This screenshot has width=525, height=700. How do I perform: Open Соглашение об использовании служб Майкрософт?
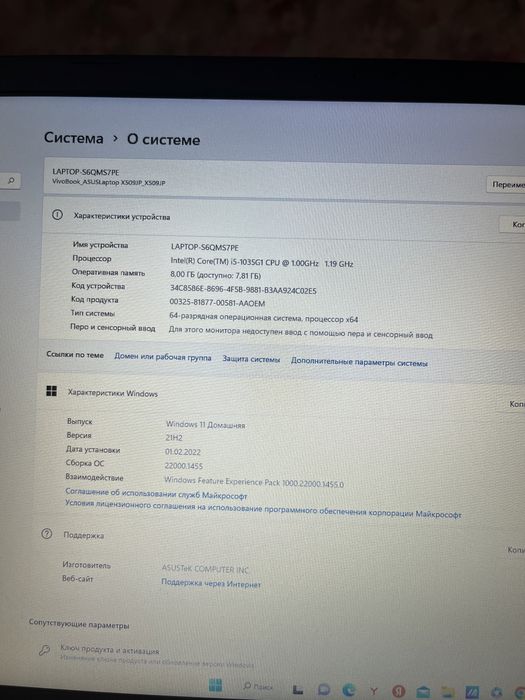click(156, 493)
